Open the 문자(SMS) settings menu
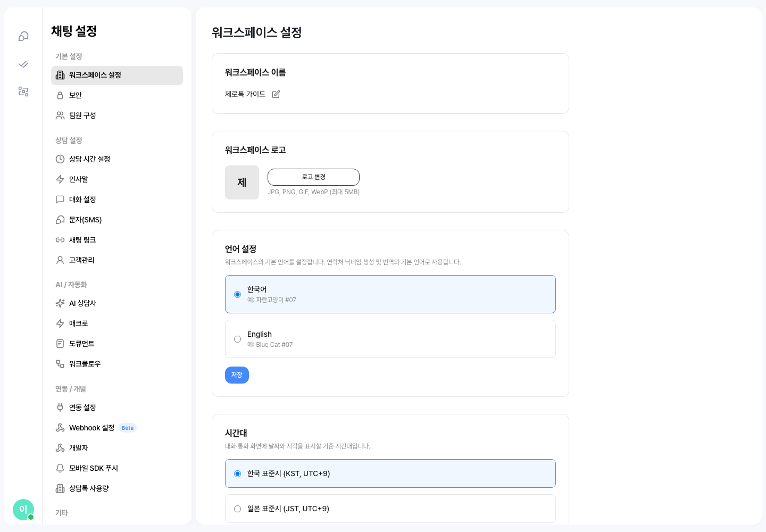This screenshot has width=766, height=532. coord(117,220)
